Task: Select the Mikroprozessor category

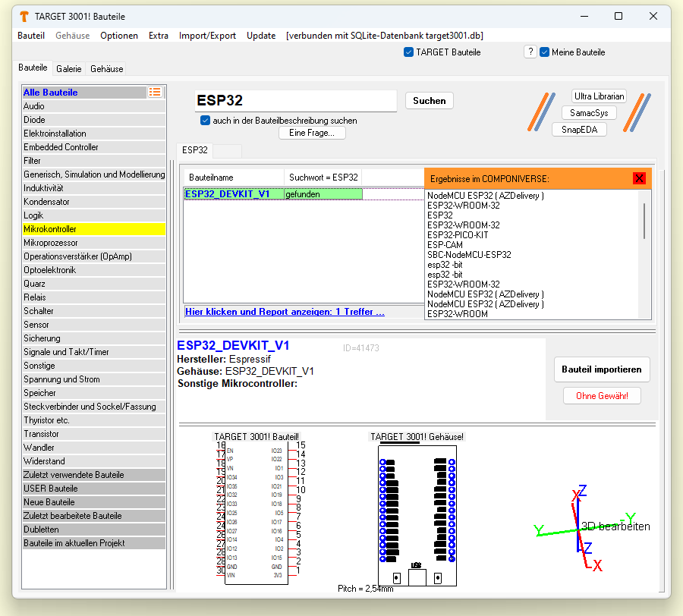Action: coord(93,243)
